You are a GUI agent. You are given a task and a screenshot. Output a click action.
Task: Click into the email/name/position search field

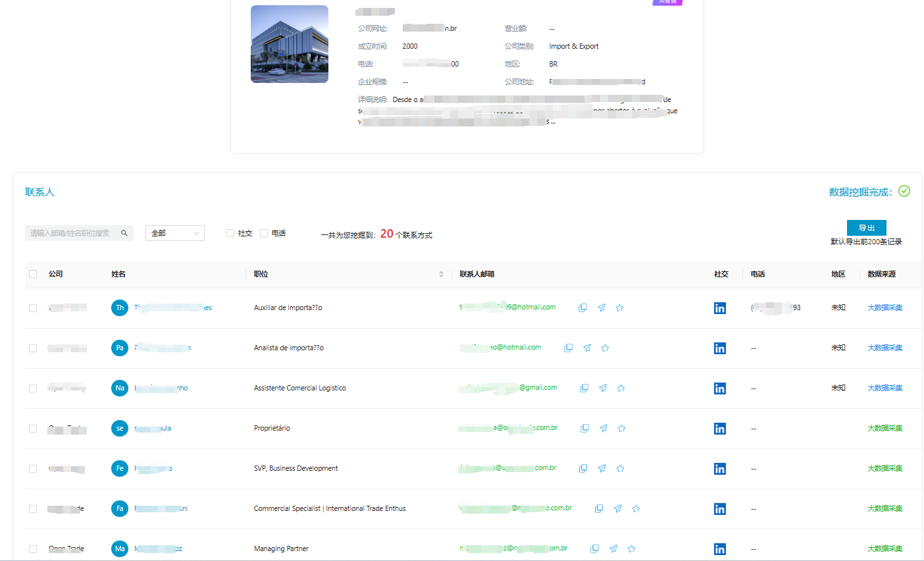71,233
